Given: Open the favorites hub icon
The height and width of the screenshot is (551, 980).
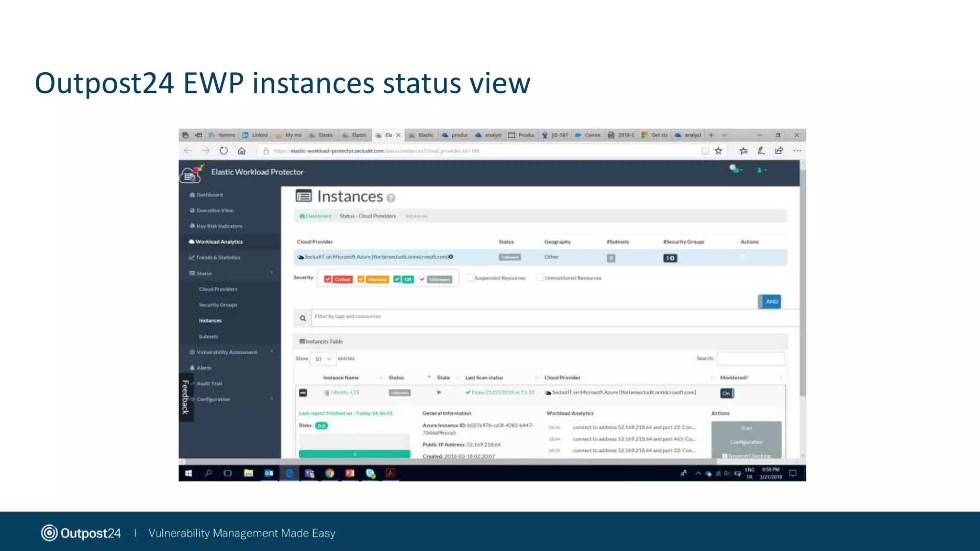Looking at the screenshot, I should (743, 151).
